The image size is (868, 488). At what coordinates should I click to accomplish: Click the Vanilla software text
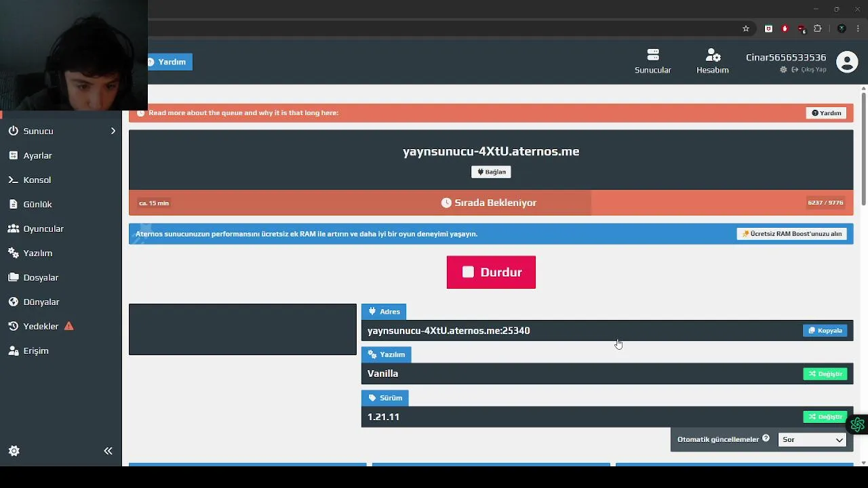pyautogui.click(x=382, y=373)
